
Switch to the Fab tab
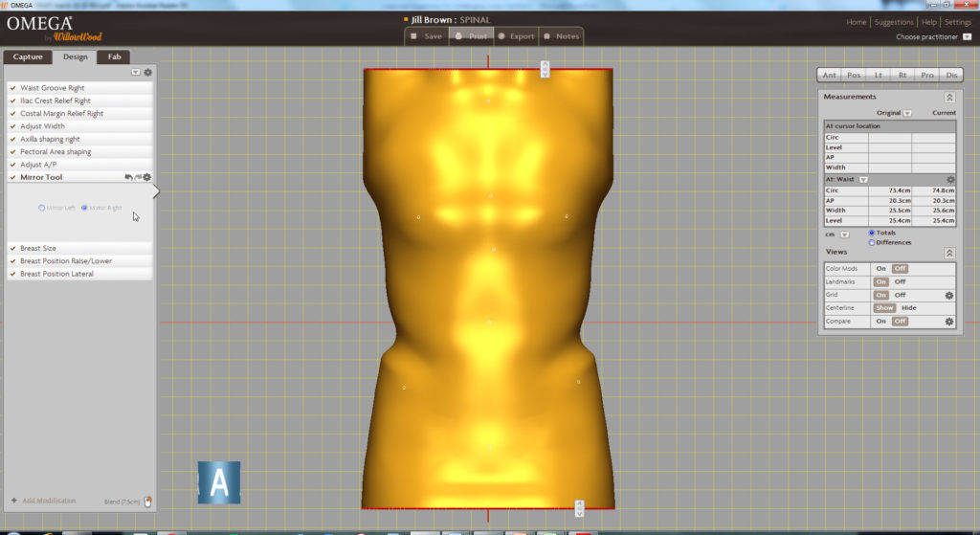coord(114,57)
